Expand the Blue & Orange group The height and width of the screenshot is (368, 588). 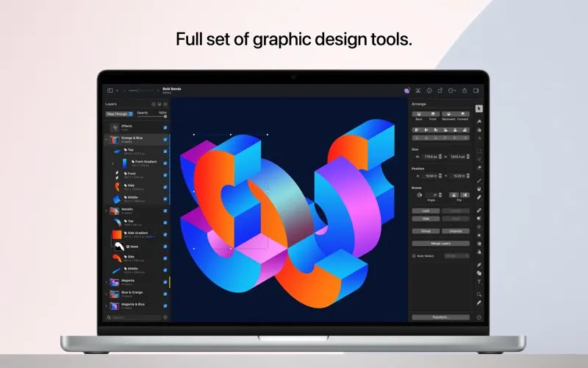click(106, 294)
